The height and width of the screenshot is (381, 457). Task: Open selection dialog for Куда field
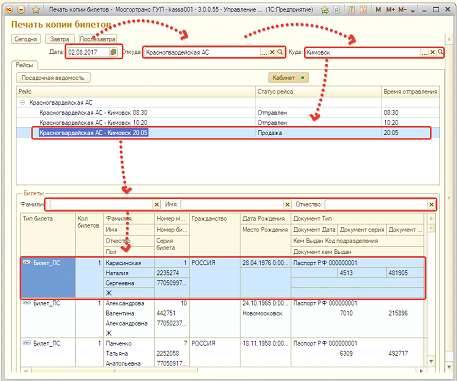pos(424,52)
